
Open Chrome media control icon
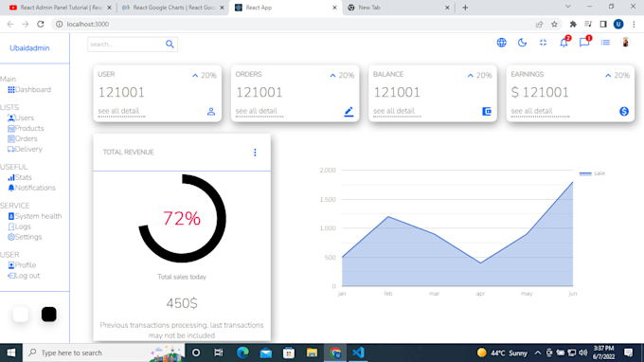(x=588, y=25)
